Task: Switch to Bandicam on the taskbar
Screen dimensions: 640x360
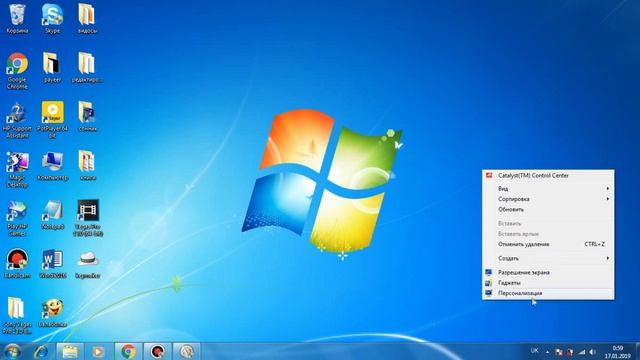Action: click(x=158, y=351)
